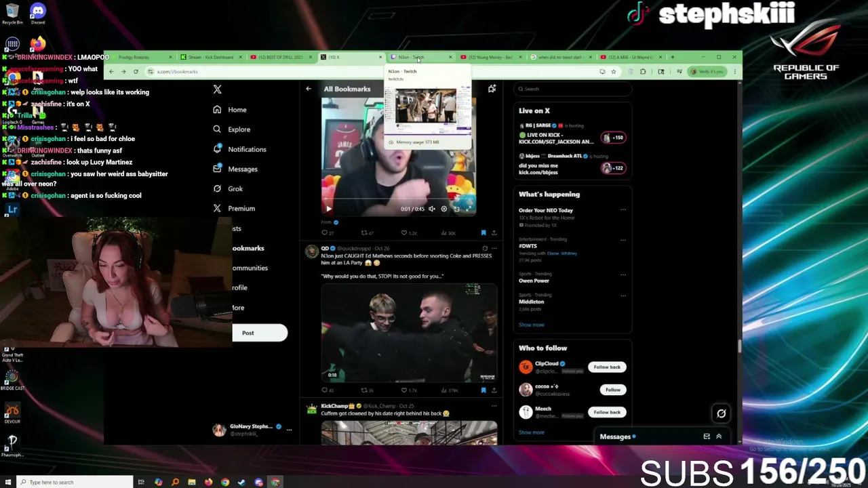The image size is (868, 488).
Task: Share QD's post
Action: click(494, 390)
